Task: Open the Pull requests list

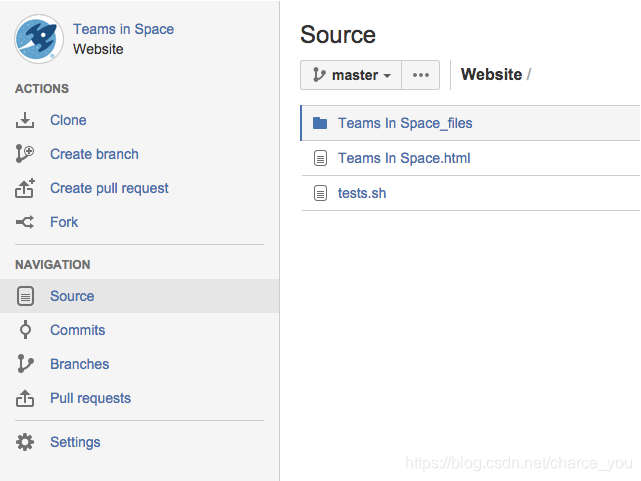Action: [x=90, y=398]
